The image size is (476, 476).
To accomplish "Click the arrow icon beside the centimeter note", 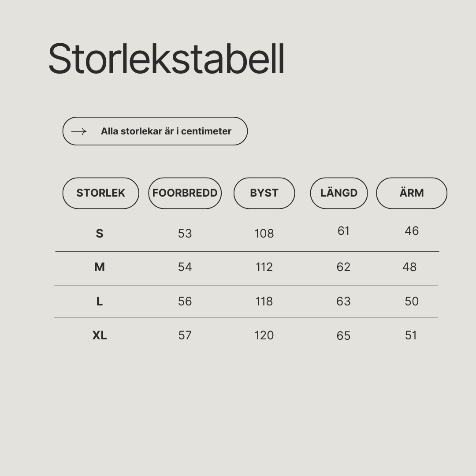I will click(79, 131).
